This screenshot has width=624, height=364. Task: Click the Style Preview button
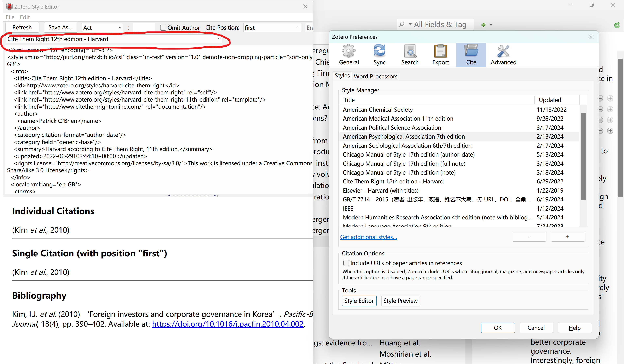[x=400, y=301]
